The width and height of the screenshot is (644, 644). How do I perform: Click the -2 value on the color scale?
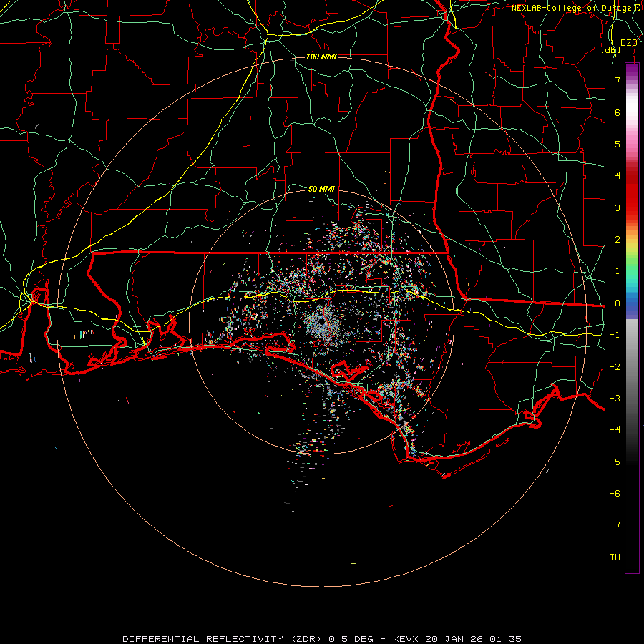coord(615,367)
